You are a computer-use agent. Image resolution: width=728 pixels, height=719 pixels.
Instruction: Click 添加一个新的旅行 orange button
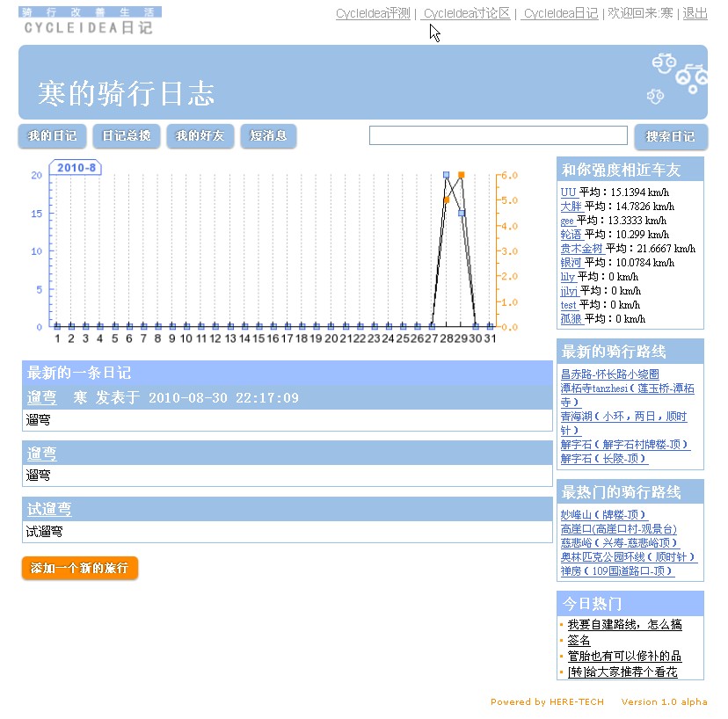(80, 569)
